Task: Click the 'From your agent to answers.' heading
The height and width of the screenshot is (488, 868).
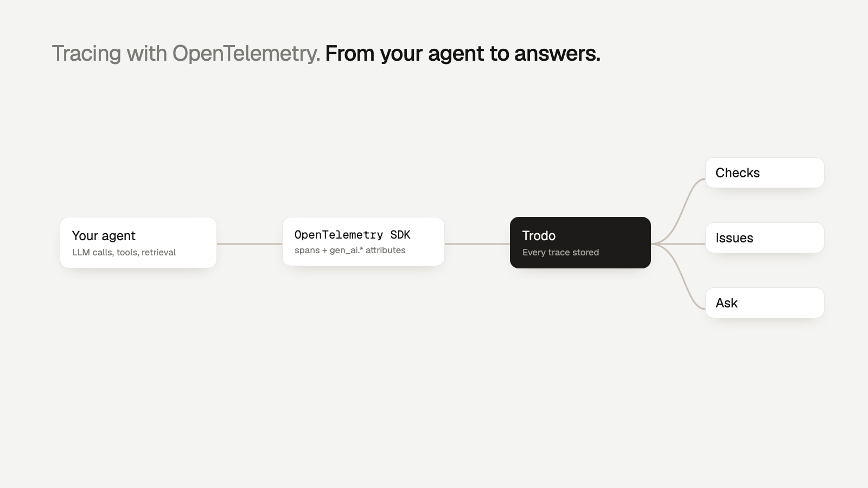Action: 463,54
